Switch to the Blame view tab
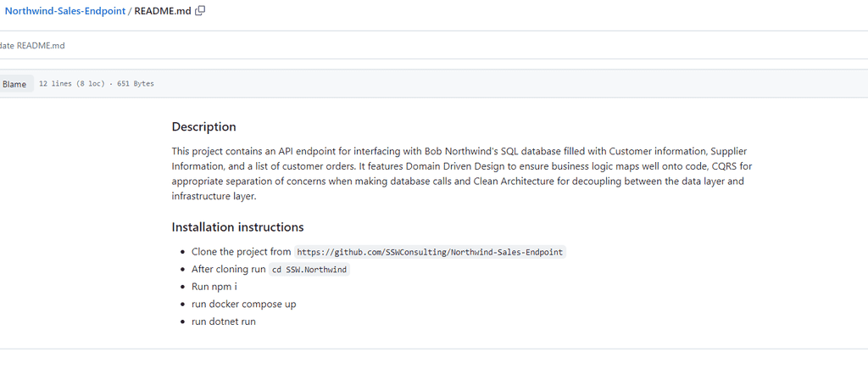Screen dimensions: 868x369 pos(14,84)
